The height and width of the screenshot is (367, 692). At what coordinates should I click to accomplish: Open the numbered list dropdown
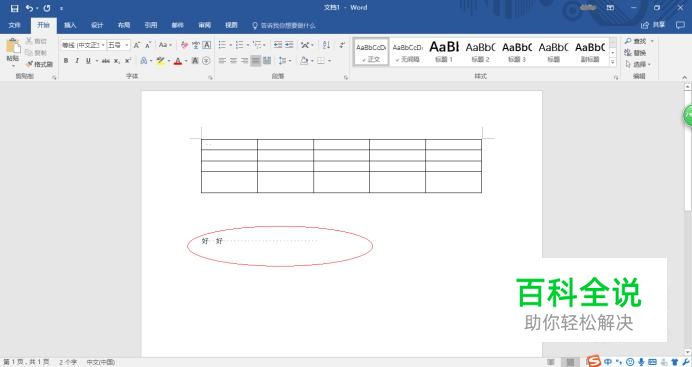pos(248,45)
